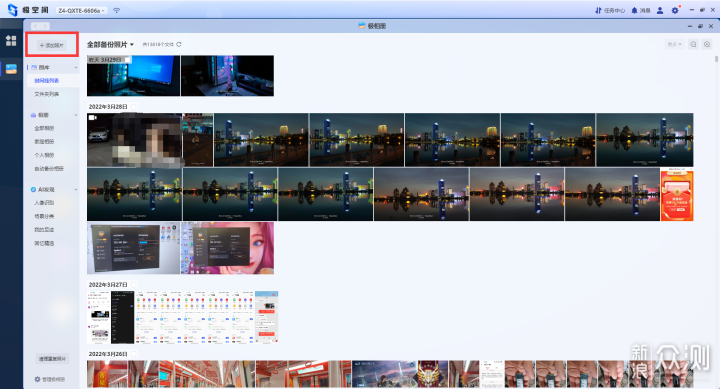This screenshot has height=389, width=720.
Task: Click the 添加照片 add photos button
Action: (52, 45)
